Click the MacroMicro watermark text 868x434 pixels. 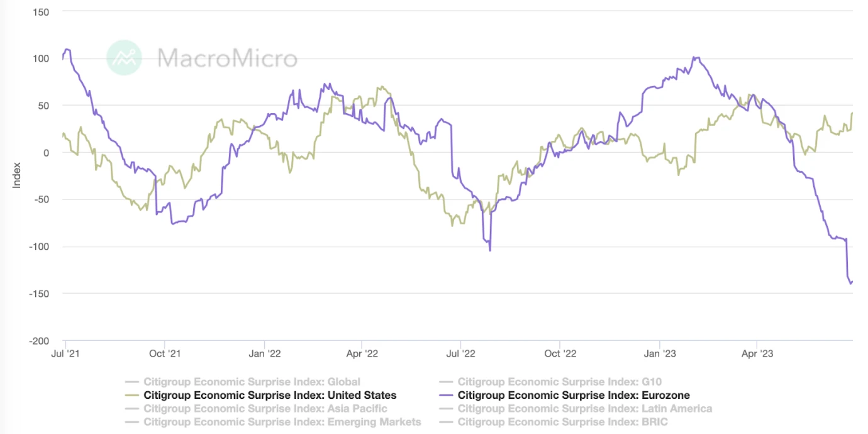click(227, 58)
